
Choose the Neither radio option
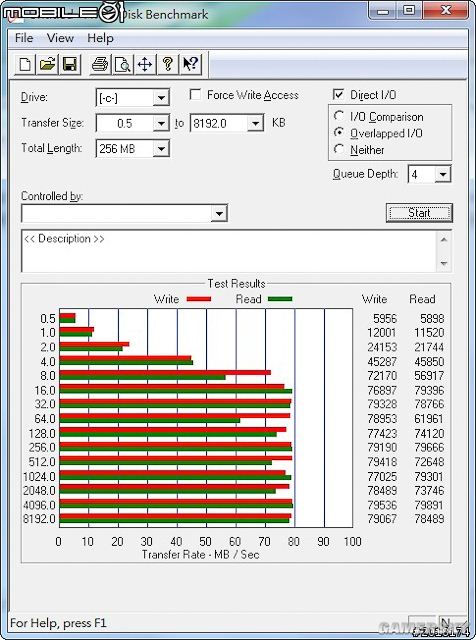tap(339, 149)
